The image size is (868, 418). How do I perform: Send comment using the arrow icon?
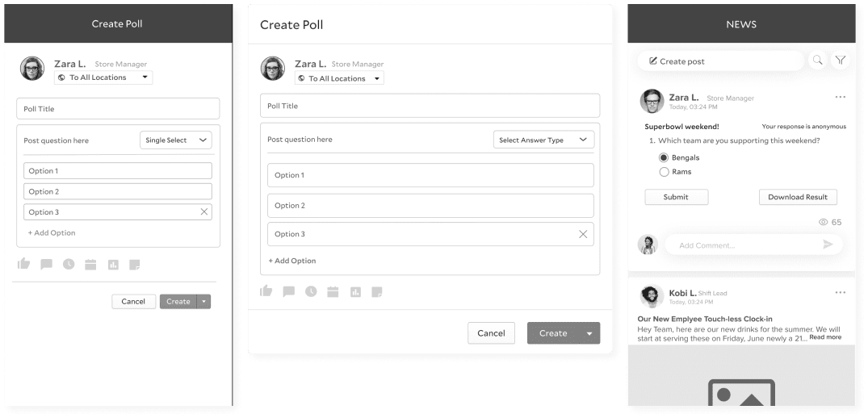point(828,245)
